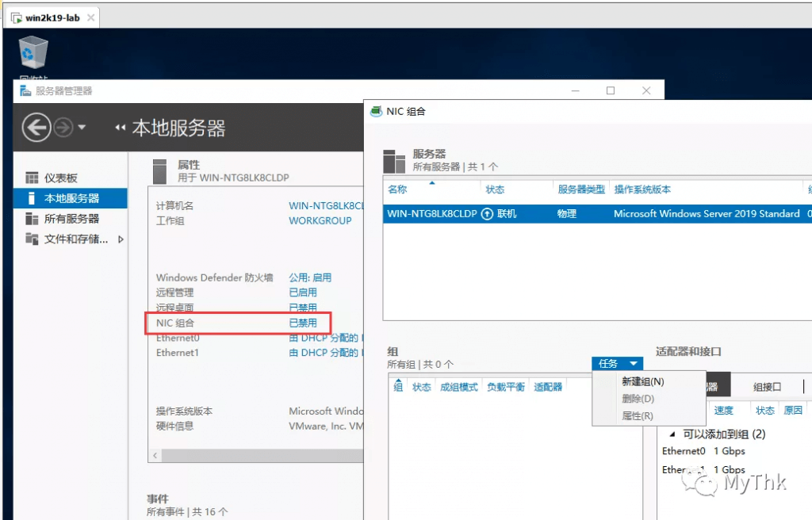Click the 文件和存储 storage icon
This screenshot has width=812, height=520.
[x=32, y=239]
